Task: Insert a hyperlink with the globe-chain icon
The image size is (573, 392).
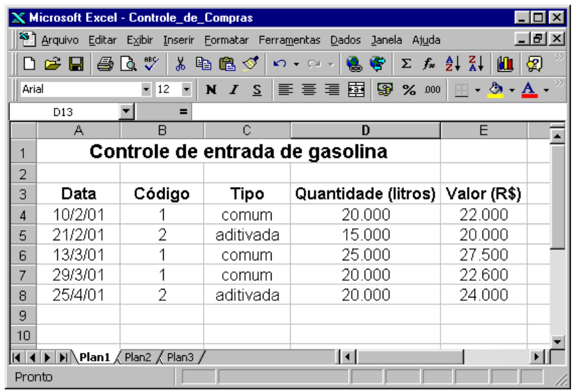Action: click(354, 65)
